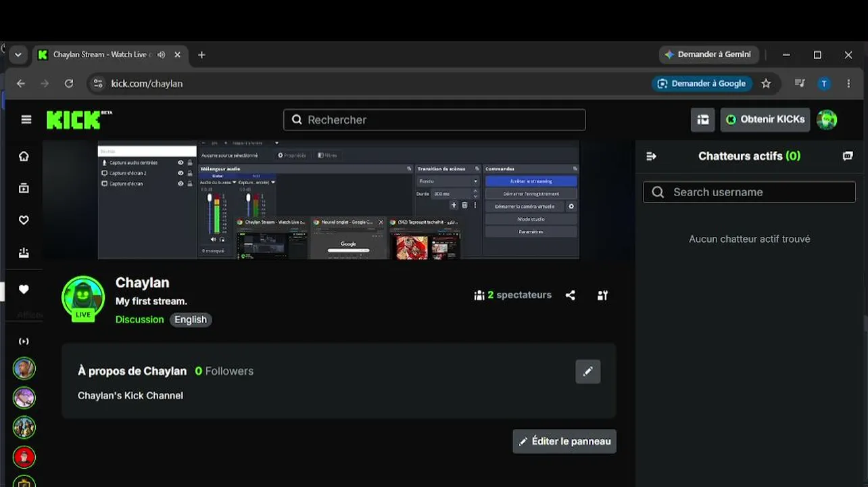Click the Chaylan's Kick Channel description
The width and height of the screenshot is (868, 487).
click(130, 396)
